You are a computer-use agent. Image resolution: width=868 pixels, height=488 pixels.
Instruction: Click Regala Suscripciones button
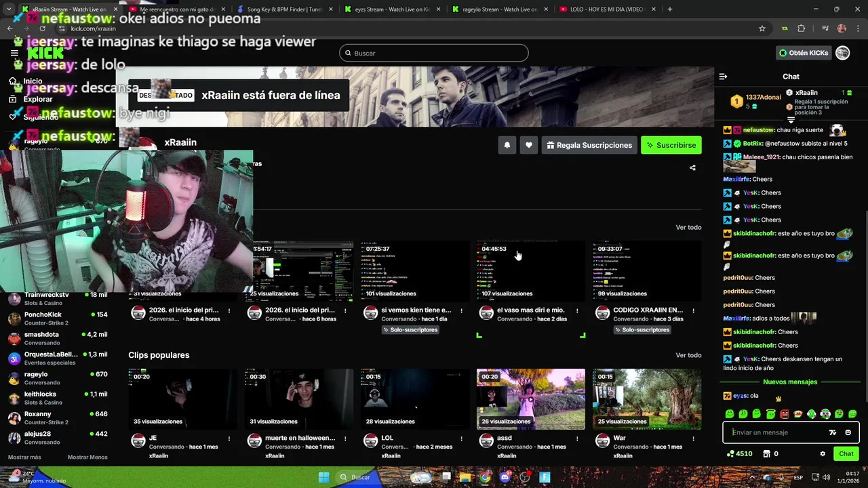point(589,145)
